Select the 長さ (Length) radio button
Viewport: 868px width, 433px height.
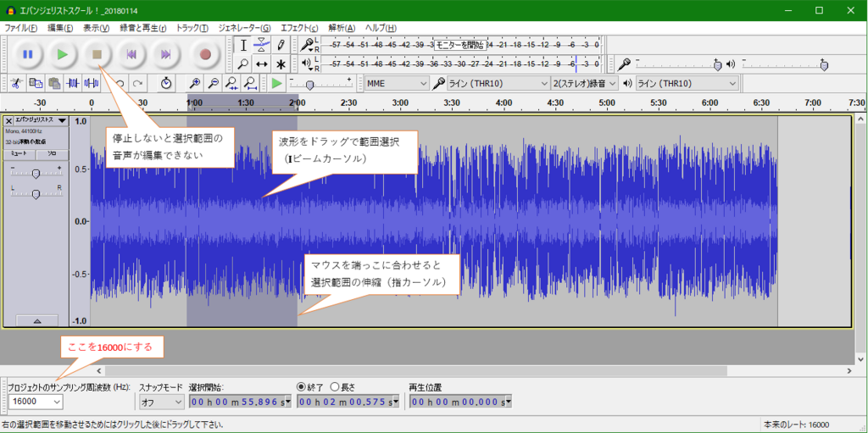click(334, 387)
